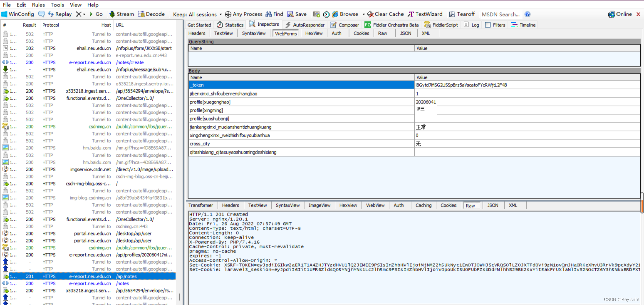Select the response ImageView tab
This screenshot has width=644, height=305.
[x=319, y=205]
